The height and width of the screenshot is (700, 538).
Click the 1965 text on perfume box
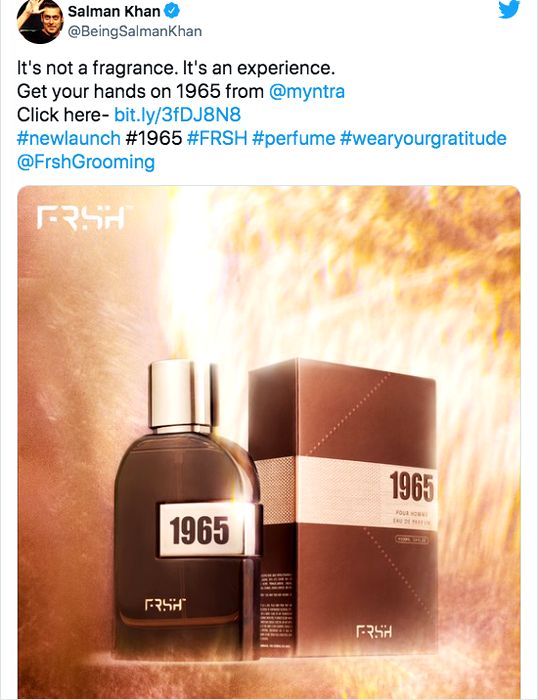coord(411,487)
